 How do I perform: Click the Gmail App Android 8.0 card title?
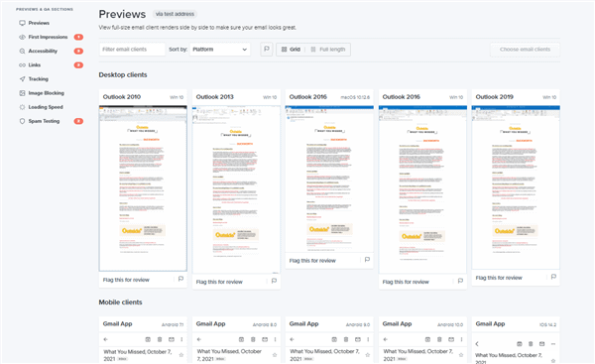210,323
